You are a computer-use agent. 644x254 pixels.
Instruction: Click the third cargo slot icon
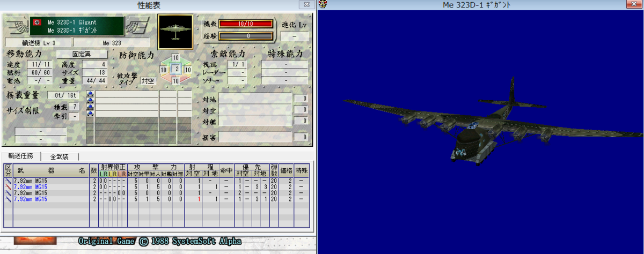click(90, 107)
